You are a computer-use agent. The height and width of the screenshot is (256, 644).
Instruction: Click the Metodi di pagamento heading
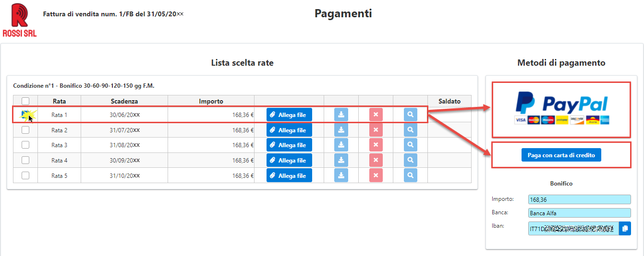pyautogui.click(x=561, y=63)
